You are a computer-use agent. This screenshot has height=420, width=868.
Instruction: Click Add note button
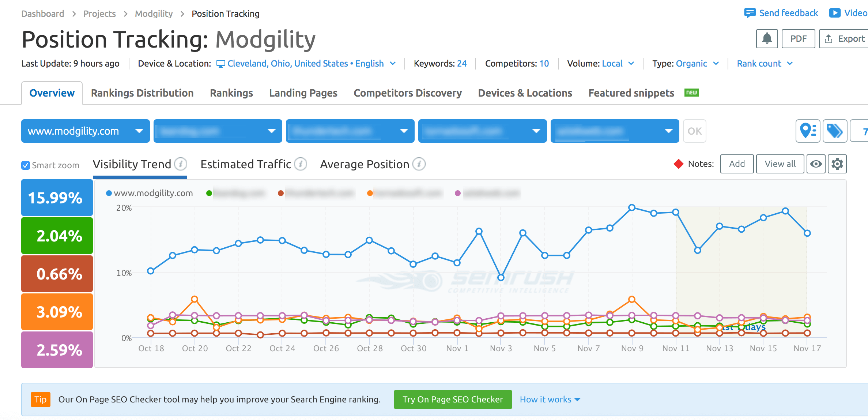(737, 164)
